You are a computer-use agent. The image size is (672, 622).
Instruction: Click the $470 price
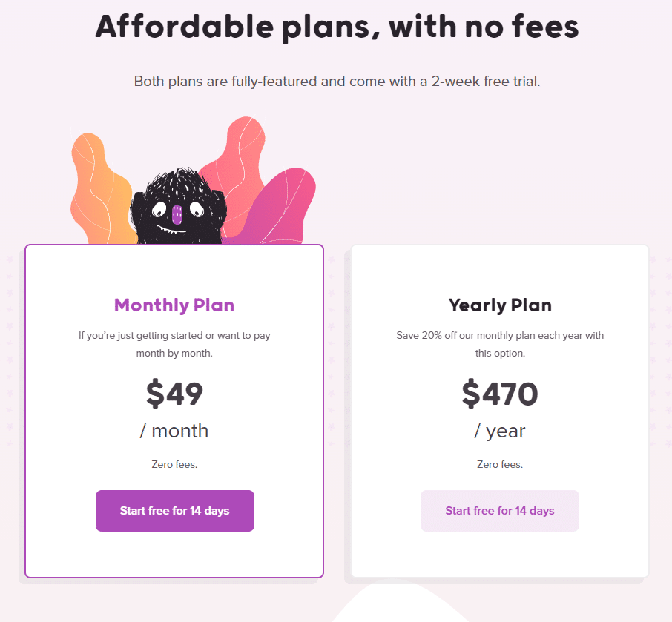500,394
